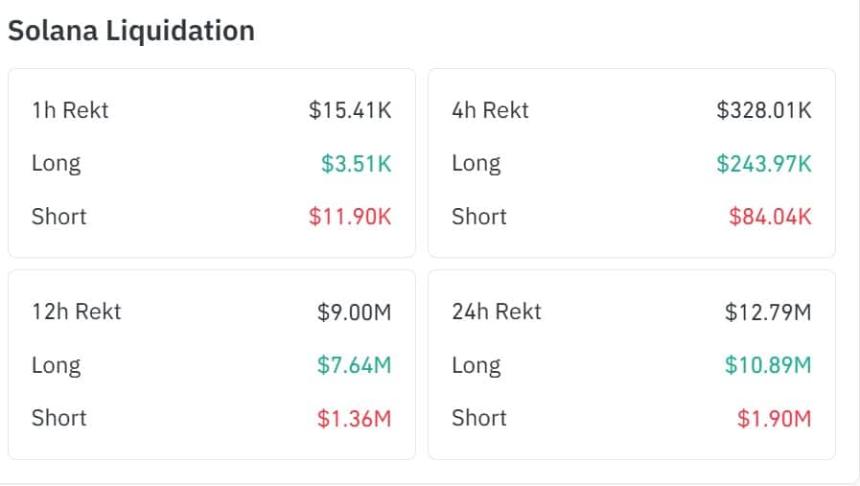
Task: Click the 12h Rekt total $9.00M
Action: point(354,312)
